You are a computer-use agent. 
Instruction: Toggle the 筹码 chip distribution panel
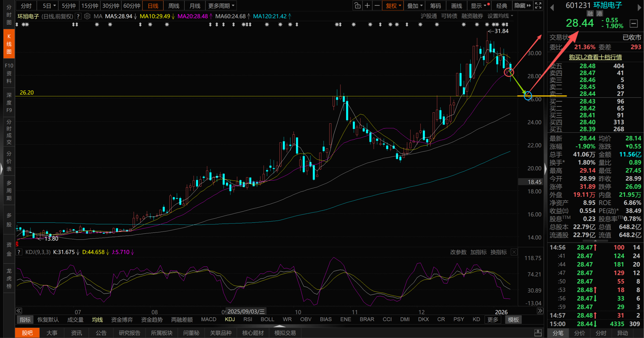[435, 6]
